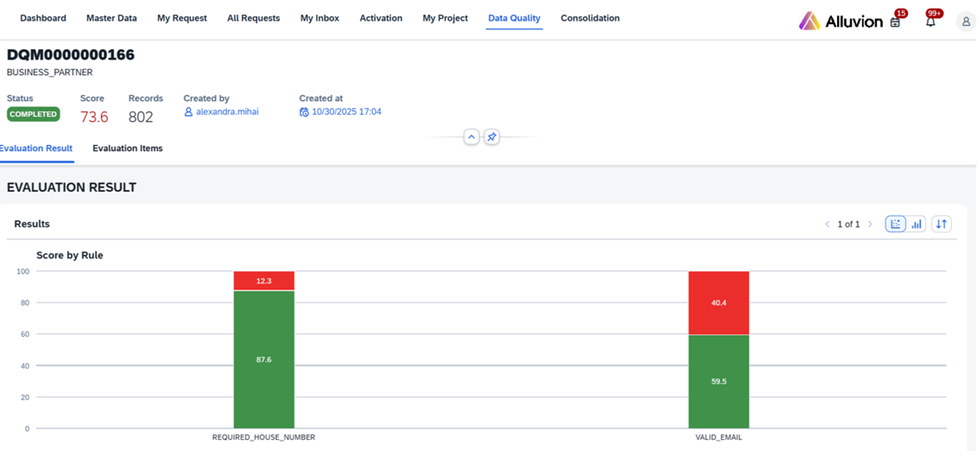Go to previous results page arrow
The image size is (980, 470).
pos(827,224)
